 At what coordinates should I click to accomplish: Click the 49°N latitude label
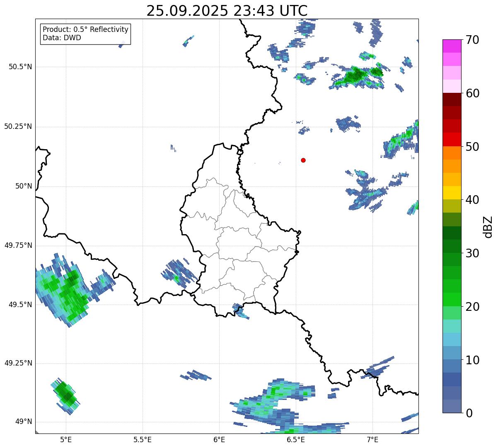pos(24,422)
